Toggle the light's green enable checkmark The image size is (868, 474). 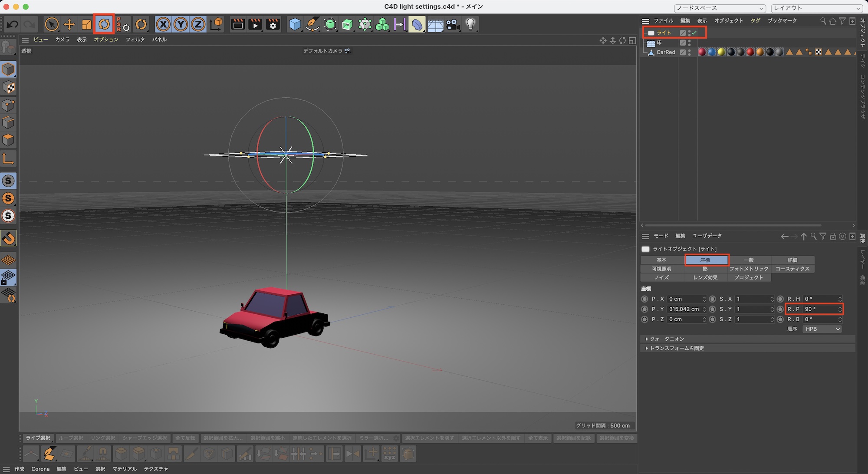[x=694, y=33]
